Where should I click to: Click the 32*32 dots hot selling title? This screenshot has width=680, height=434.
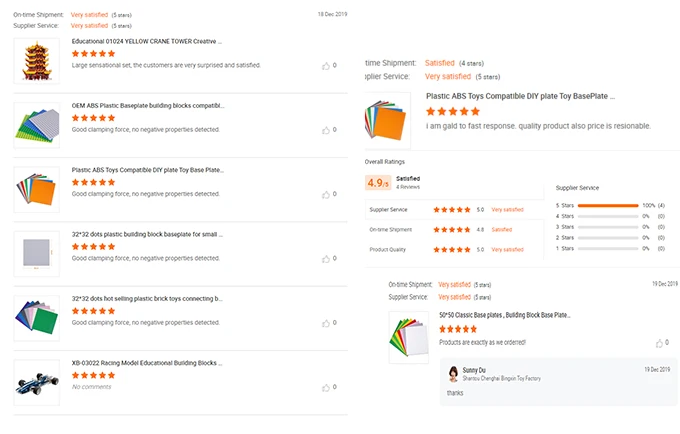(146, 298)
